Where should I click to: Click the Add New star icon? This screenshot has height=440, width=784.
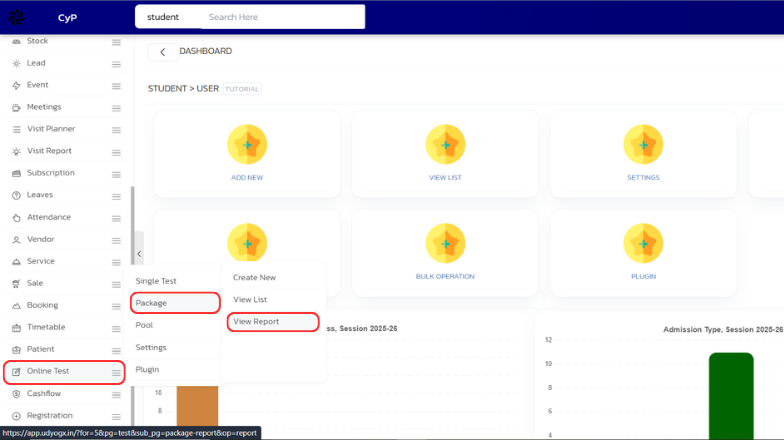point(246,145)
